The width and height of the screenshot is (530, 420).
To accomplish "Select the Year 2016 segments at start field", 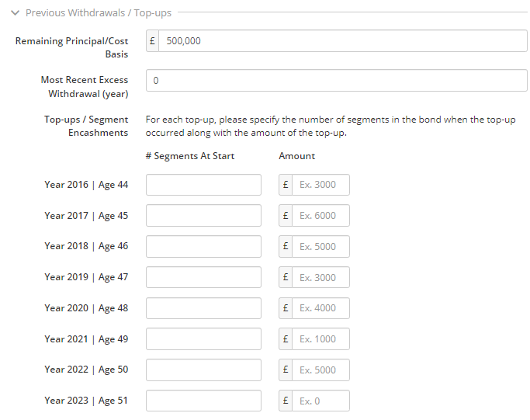I will 203,185.
